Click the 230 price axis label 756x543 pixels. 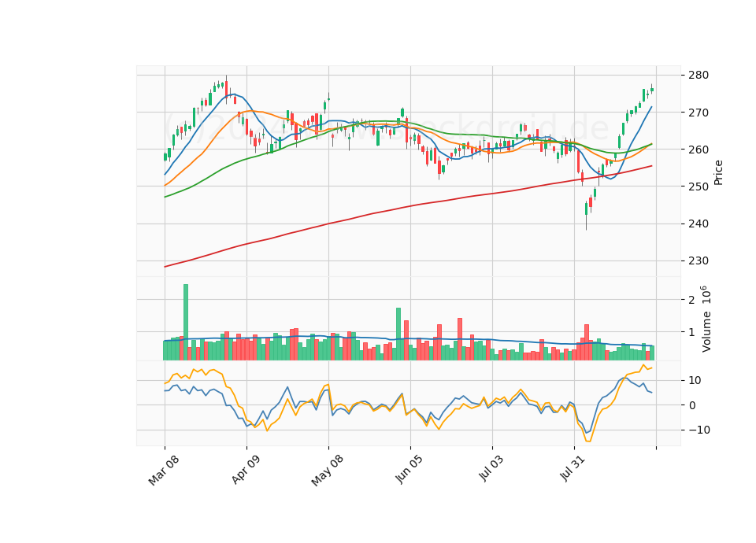click(699, 260)
